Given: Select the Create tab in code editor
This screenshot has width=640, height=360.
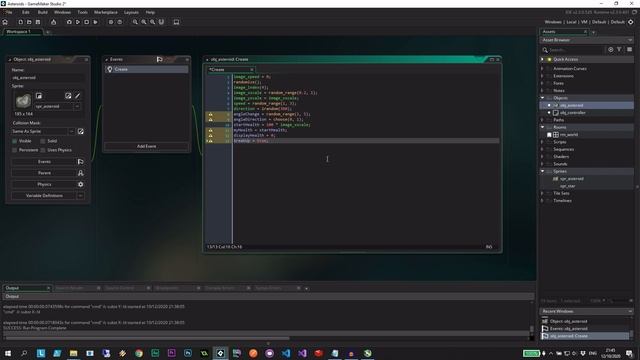Looking at the screenshot, I should (x=230, y=70).
